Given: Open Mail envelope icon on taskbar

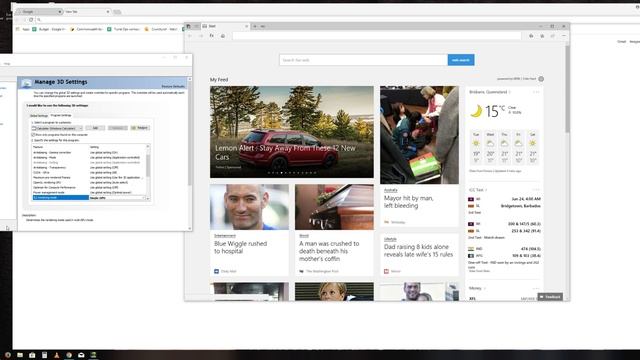Looking at the screenshot, I should tap(81, 355).
